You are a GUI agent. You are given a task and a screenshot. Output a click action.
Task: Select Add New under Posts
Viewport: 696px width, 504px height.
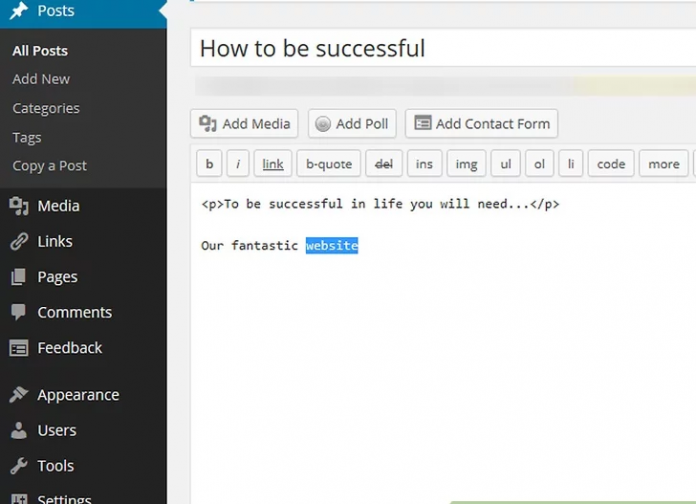[41, 79]
